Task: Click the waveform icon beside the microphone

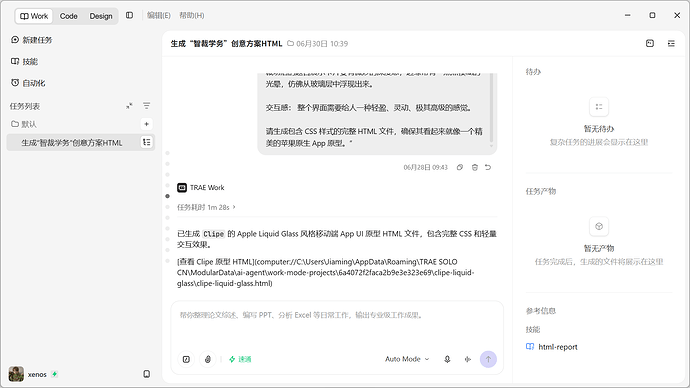Action: point(468,359)
